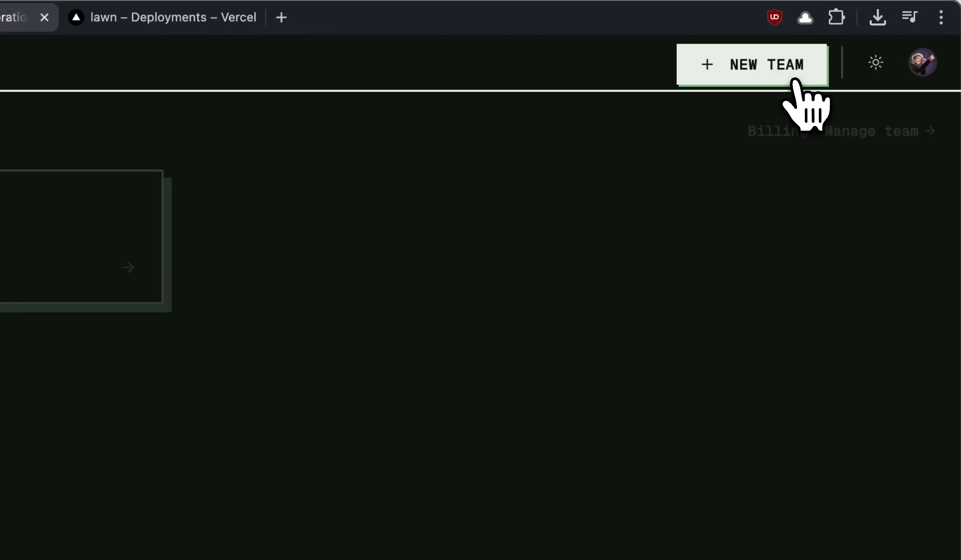961x560 pixels.
Task: Close the lawn Deployments tab
Action: [x=45, y=17]
